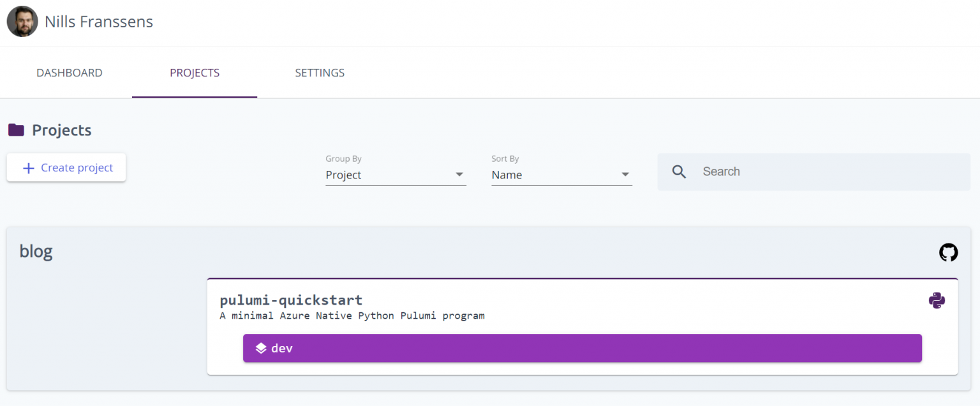Open the pulumi-quickstart project link
Screen dimensions: 980x406
291,300
